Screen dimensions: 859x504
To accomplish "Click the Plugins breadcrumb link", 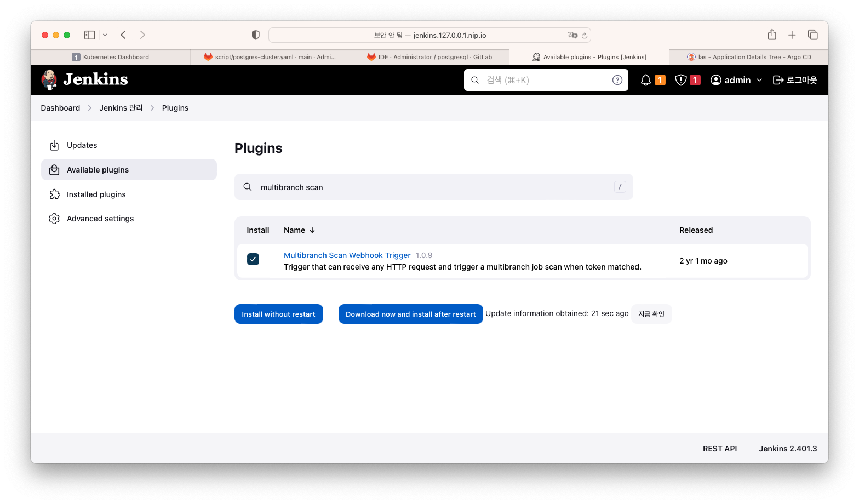I will pos(175,108).
